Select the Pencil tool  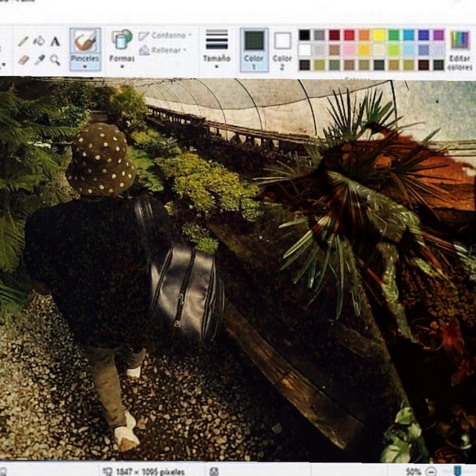point(23,42)
